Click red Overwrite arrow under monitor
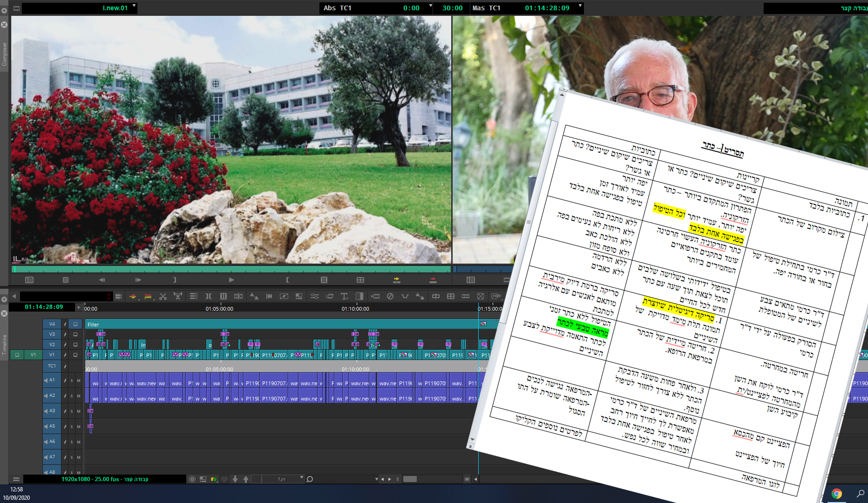Viewport: 868px width, 503px height. (x=433, y=280)
